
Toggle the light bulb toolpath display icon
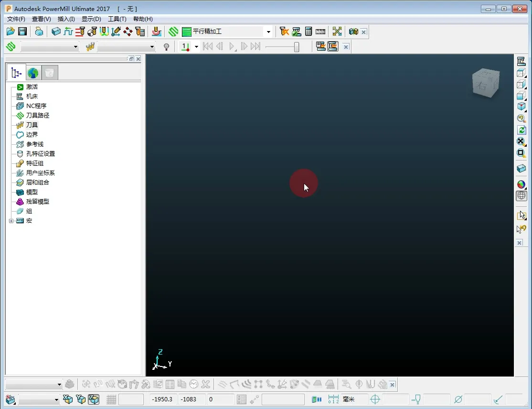[166, 47]
